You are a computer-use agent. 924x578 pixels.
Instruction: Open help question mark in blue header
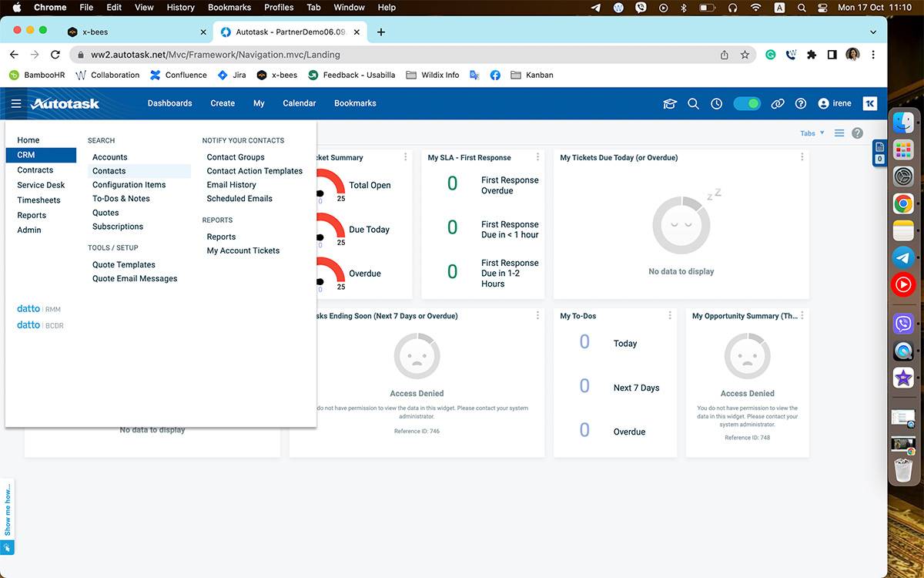point(801,103)
